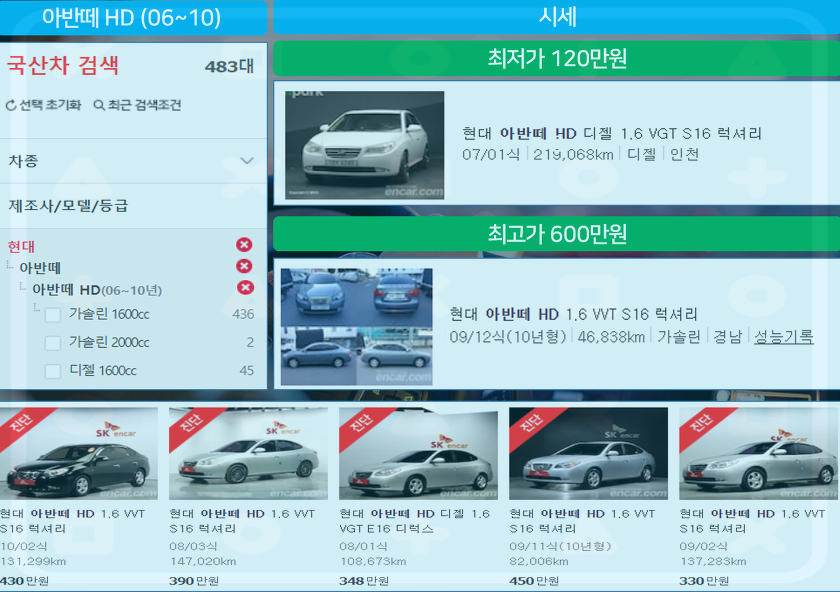
Task: Check the 가솔린 1600cc checkbox
Action: pyautogui.click(x=52, y=314)
